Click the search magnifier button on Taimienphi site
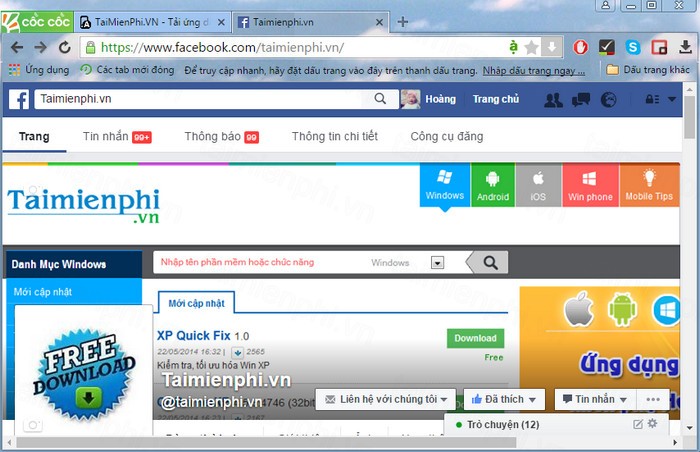This screenshot has height=452, width=700. pos(490,263)
